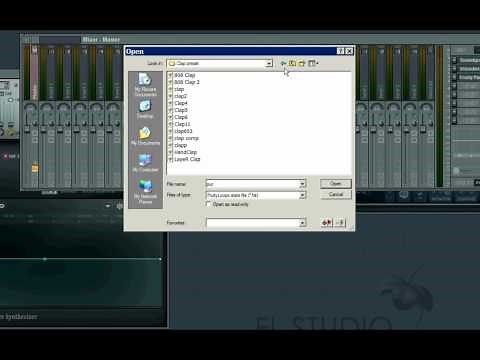The width and height of the screenshot is (480, 360).
Task: Select the file Clap6
Action: coord(178,117)
